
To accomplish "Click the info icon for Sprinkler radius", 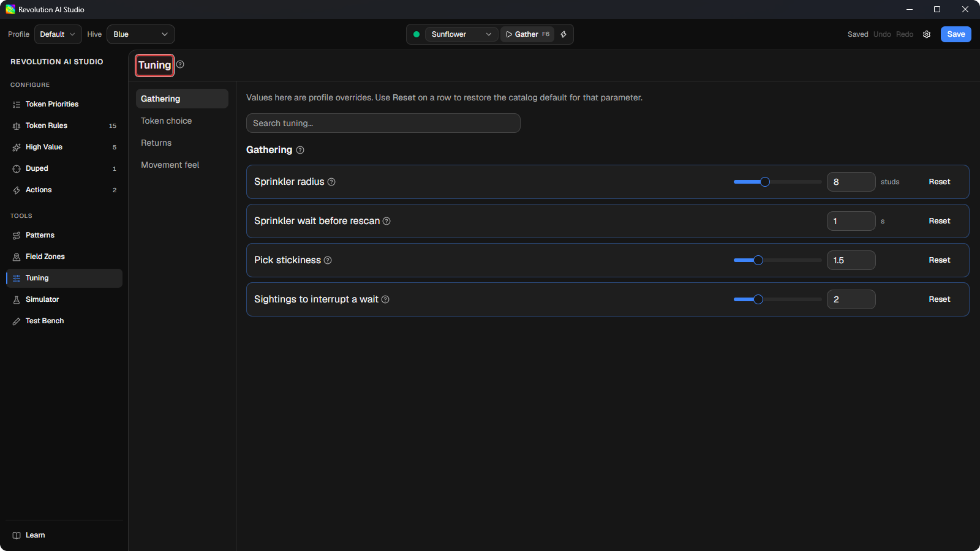I will pos(331,182).
